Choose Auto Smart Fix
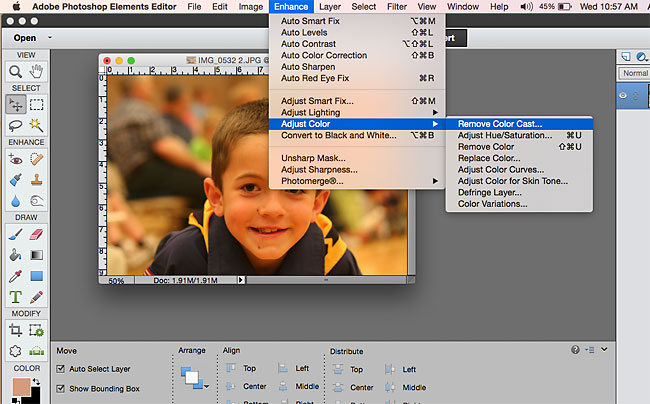Image resolution: width=650 pixels, height=404 pixels. coord(357,21)
